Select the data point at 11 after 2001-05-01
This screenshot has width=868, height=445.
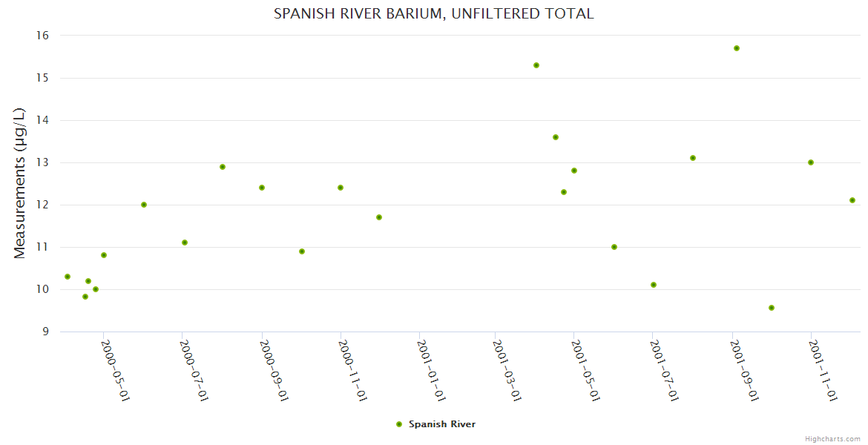(614, 247)
